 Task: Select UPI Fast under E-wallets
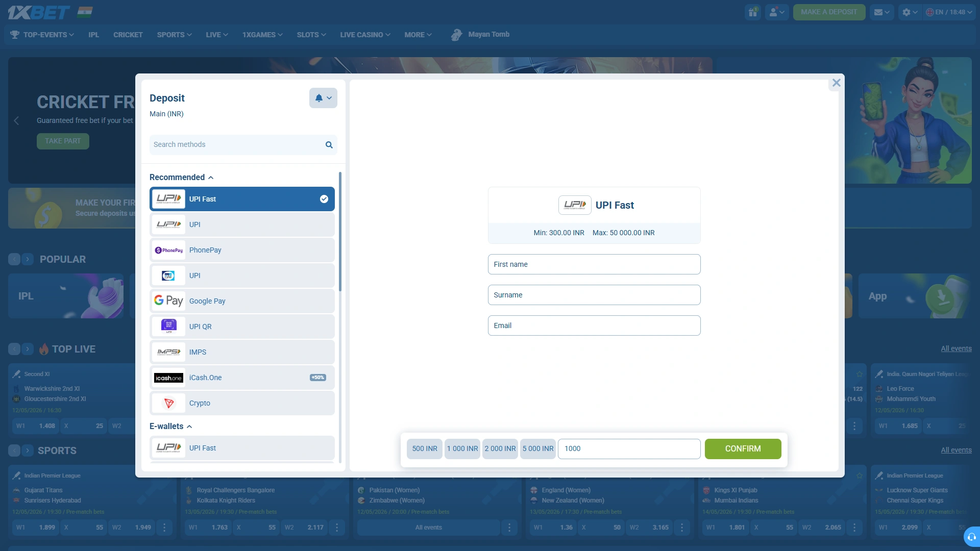pos(242,448)
